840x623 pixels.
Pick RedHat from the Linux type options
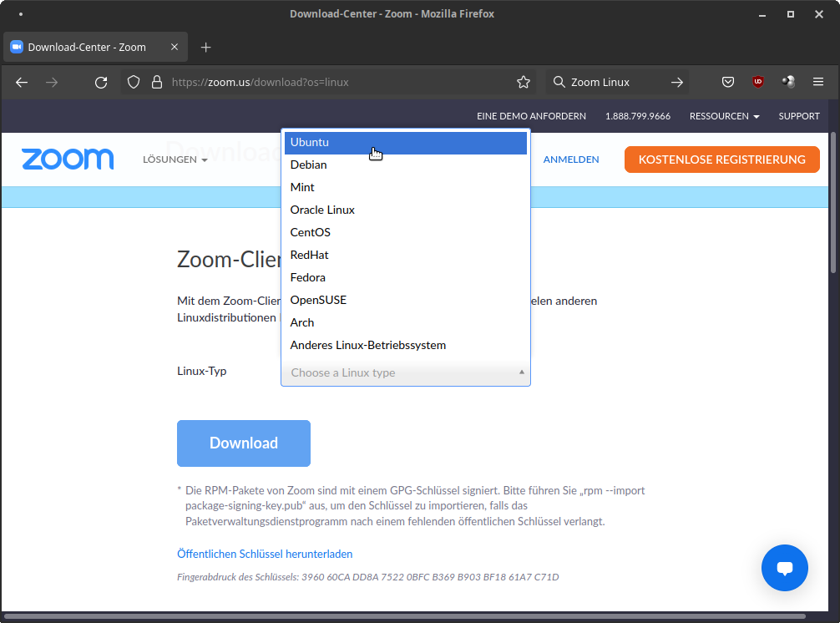pyautogui.click(x=406, y=255)
